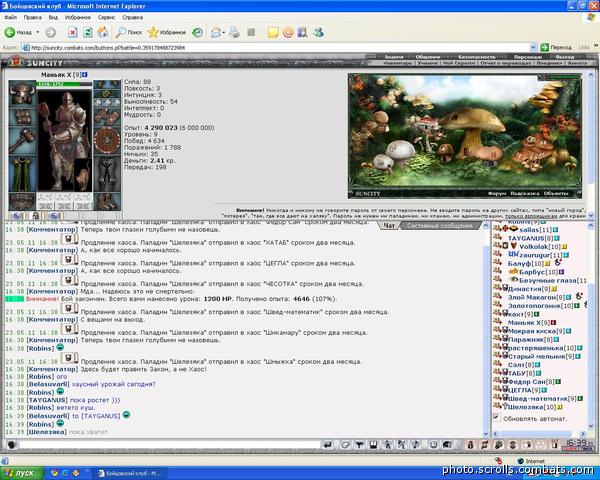Screen dimensions: 600x480
Task: Click the Print icon in browser toolbar
Action: tap(234, 33)
